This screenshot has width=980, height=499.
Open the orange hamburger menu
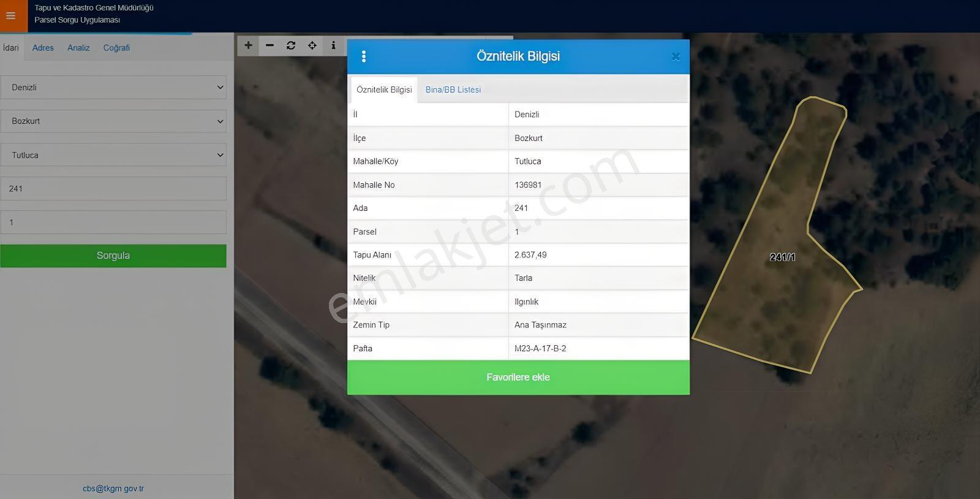(13, 15)
